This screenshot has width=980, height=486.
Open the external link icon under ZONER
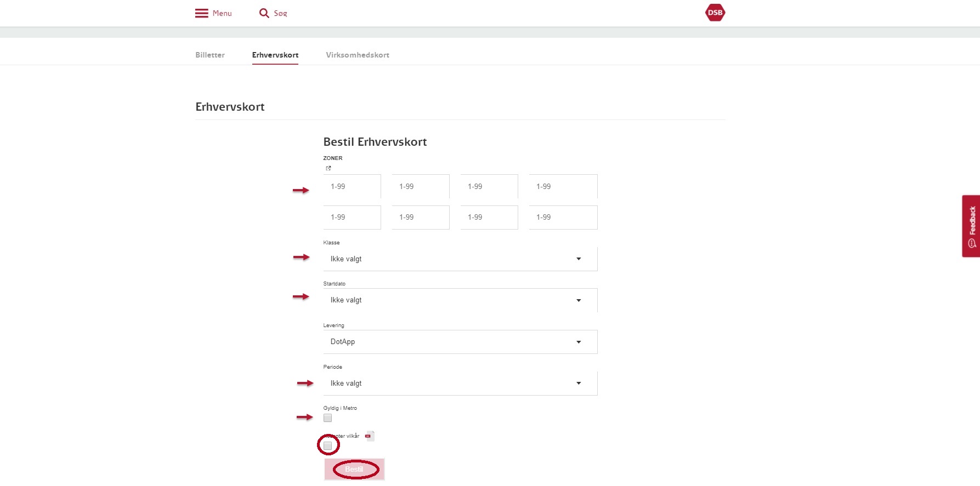(x=328, y=168)
